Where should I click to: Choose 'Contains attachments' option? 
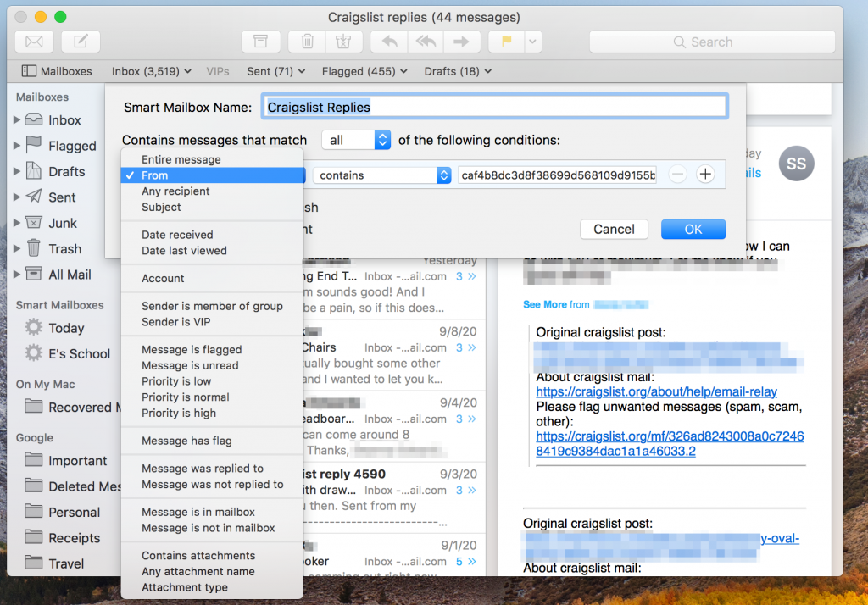(x=212, y=555)
